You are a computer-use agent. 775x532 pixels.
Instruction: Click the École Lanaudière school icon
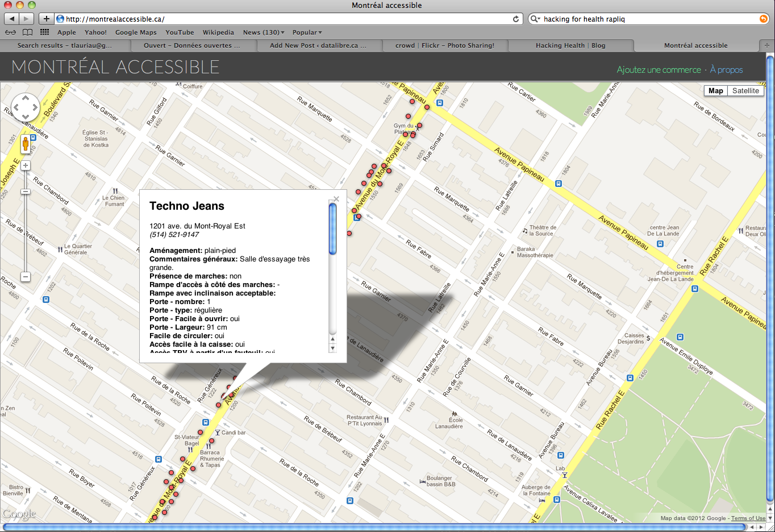point(454,414)
